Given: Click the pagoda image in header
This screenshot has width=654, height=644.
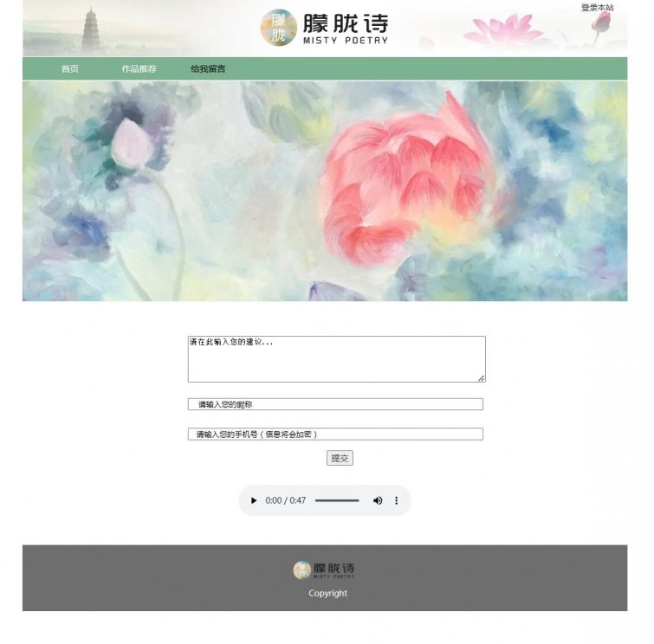Looking at the screenshot, I should 90,29.
